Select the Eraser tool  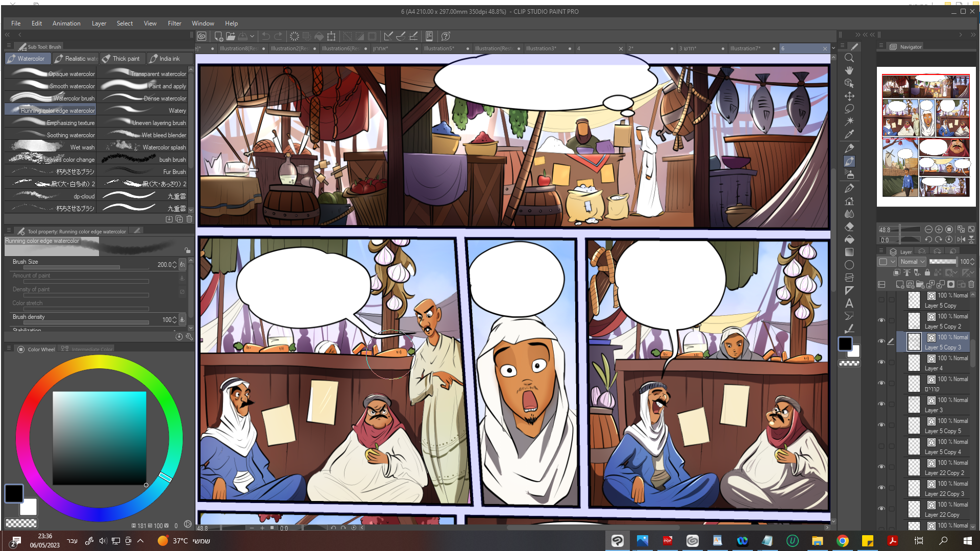click(x=849, y=227)
